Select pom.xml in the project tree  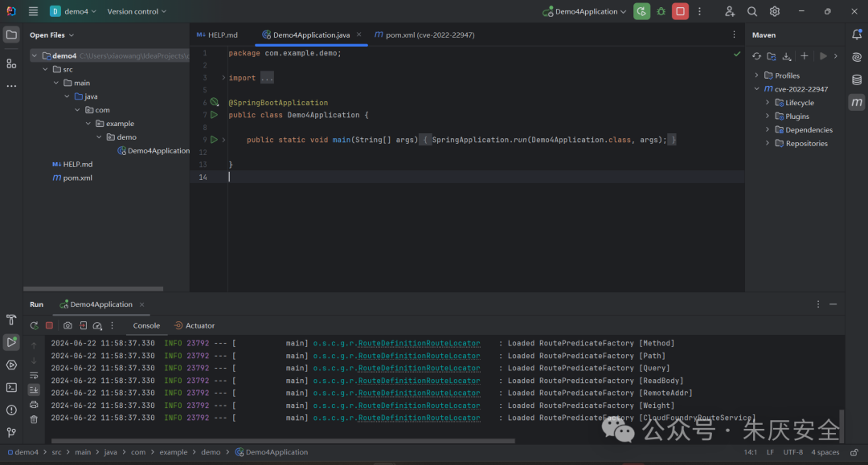tap(72, 178)
